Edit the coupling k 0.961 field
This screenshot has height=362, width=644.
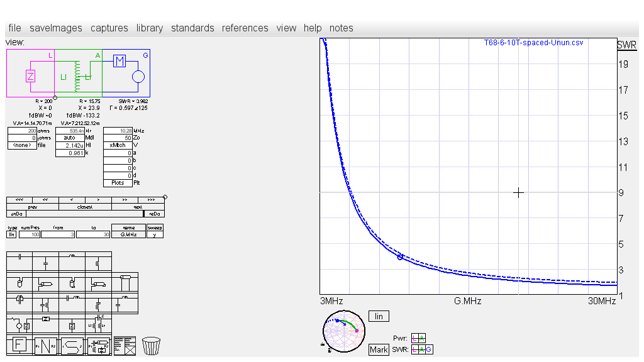pos(70,153)
